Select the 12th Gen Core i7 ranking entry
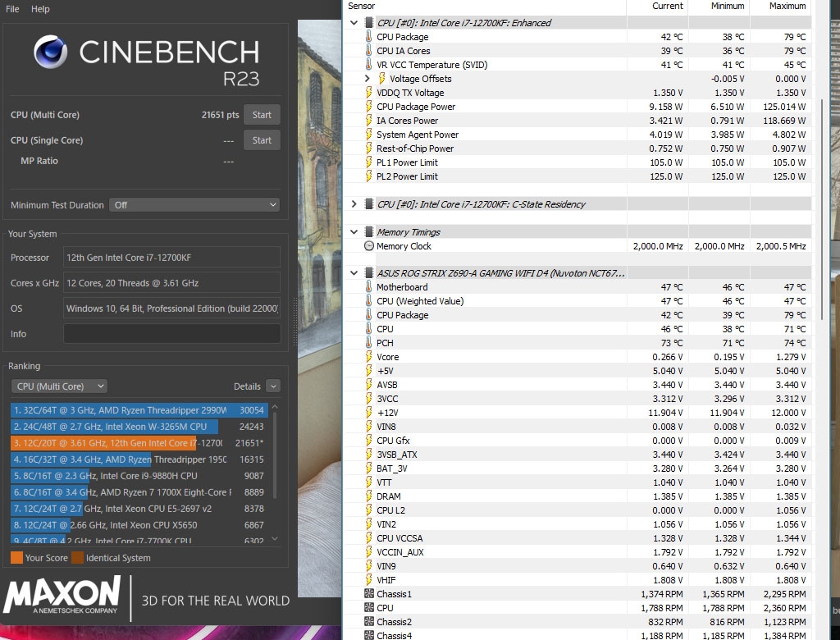The width and height of the screenshot is (840, 640). coord(139,443)
